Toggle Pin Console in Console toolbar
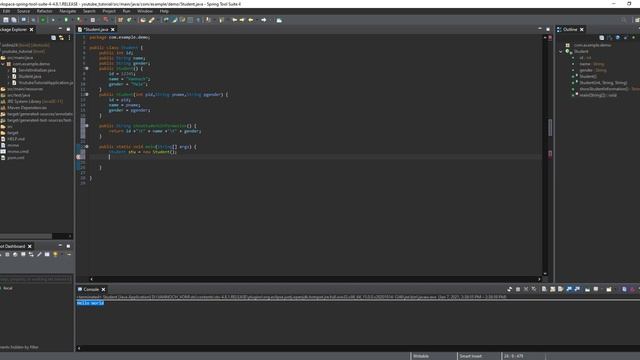The height and width of the screenshot is (360, 640). pyautogui.click(x=587, y=289)
